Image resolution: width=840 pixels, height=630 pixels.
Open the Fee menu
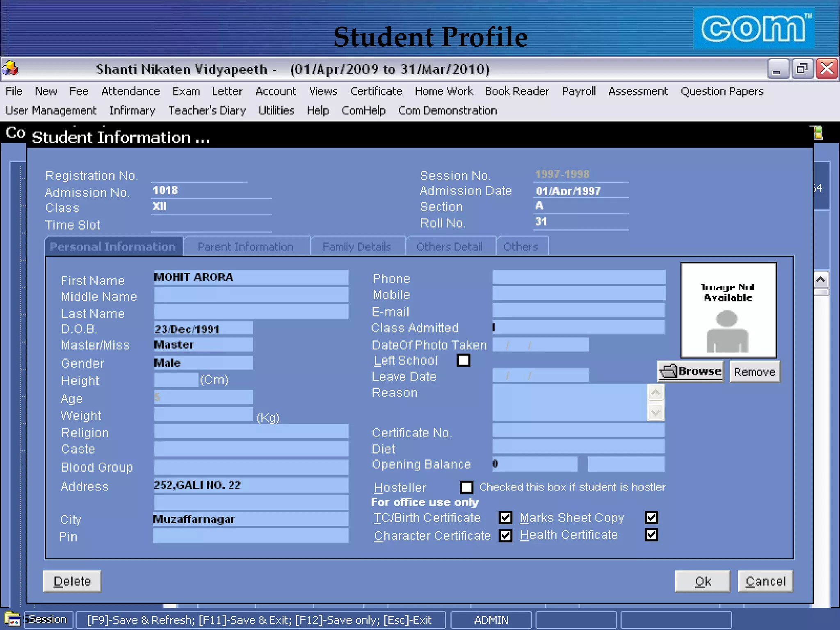(79, 91)
